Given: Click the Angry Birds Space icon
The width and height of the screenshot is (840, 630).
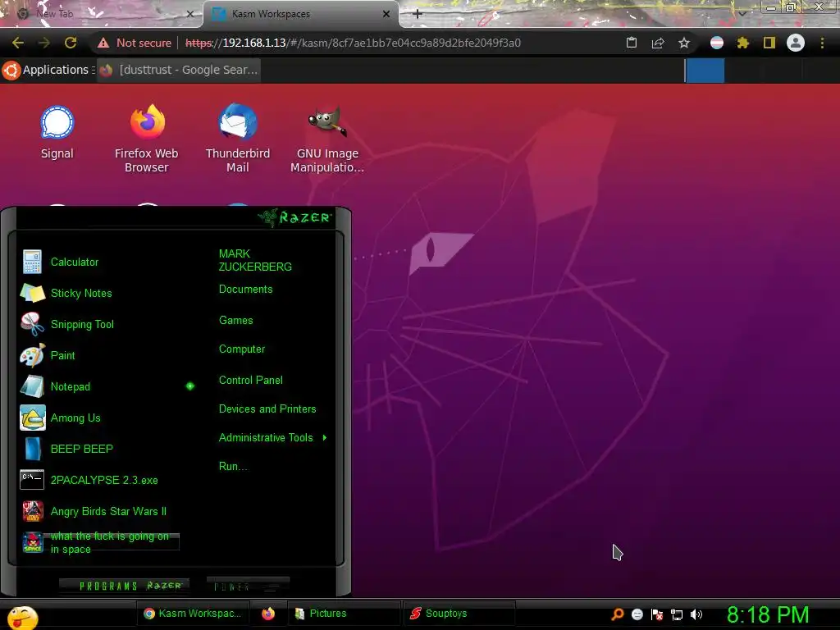Looking at the screenshot, I should point(33,542).
